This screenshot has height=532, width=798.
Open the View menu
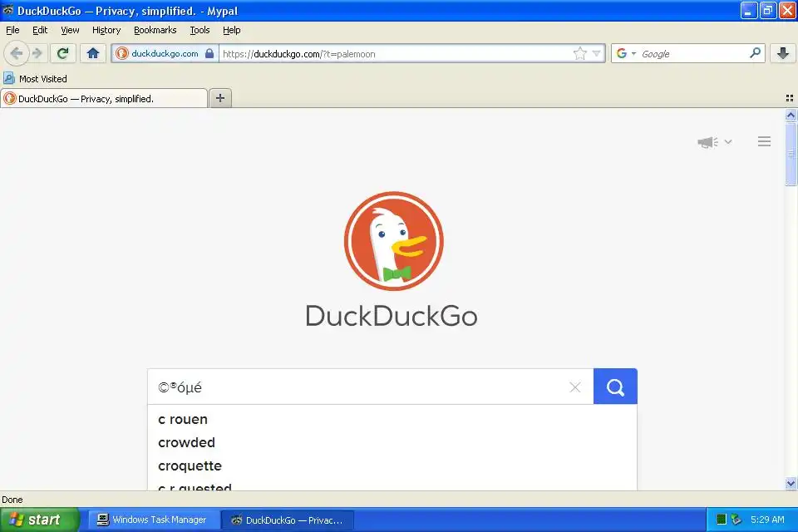pyautogui.click(x=70, y=30)
